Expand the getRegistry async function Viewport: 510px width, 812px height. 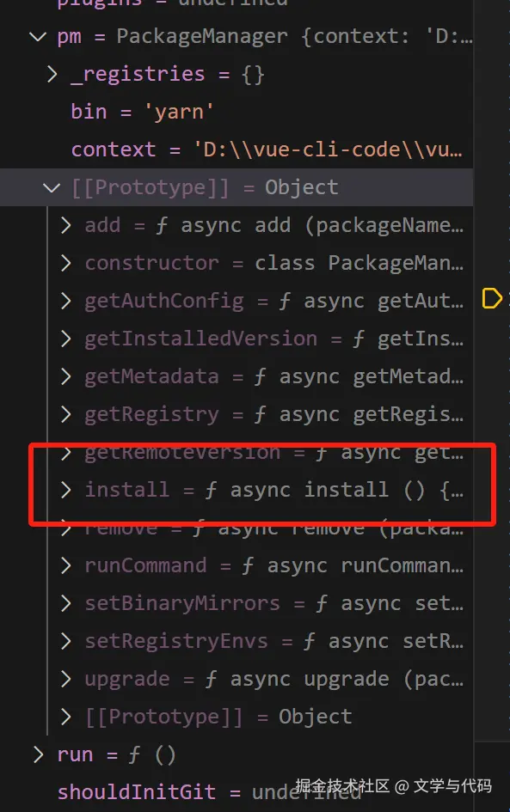click(66, 414)
